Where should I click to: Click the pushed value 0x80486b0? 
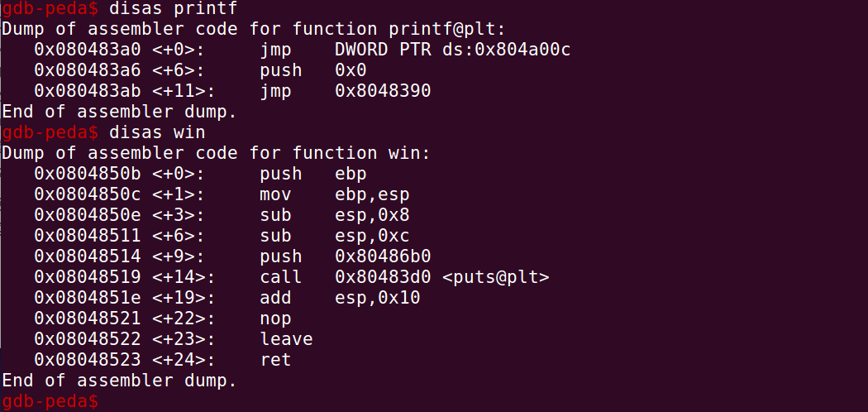(x=383, y=256)
